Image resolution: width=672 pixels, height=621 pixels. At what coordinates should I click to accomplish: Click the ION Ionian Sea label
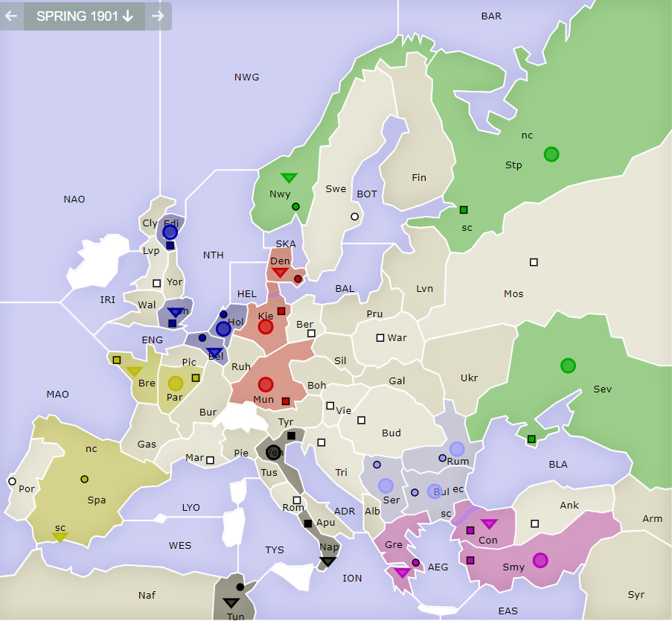coord(352,579)
